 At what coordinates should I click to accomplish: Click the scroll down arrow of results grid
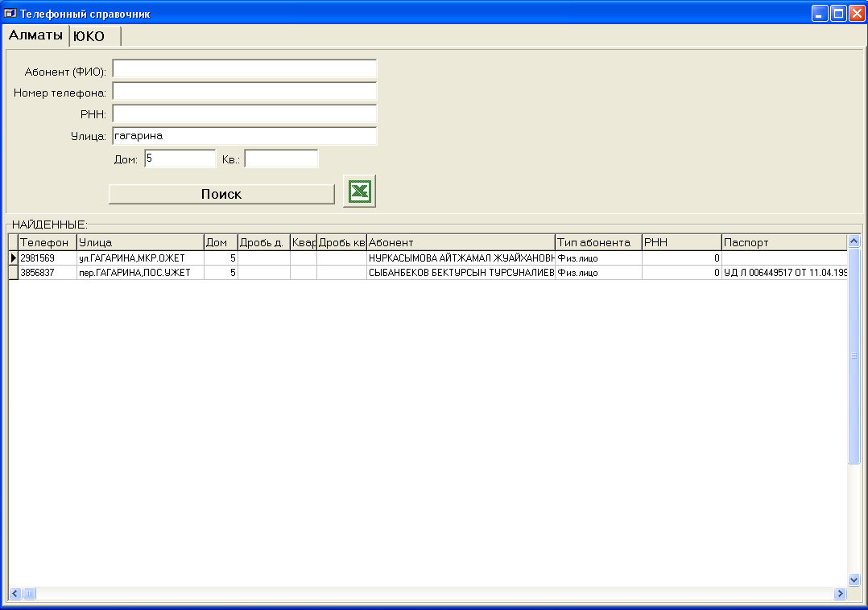tap(854, 579)
